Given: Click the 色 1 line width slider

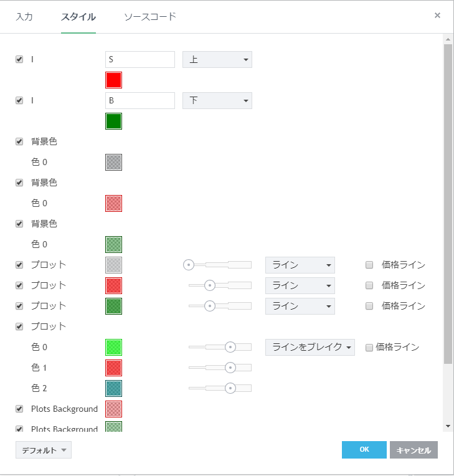Looking at the screenshot, I should tap(220, 368).
